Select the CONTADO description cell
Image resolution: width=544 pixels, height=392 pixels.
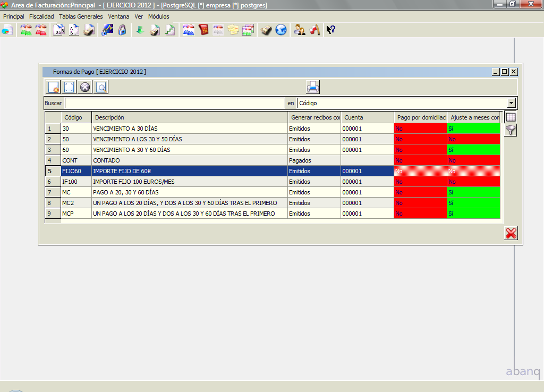tap(190, 160)
